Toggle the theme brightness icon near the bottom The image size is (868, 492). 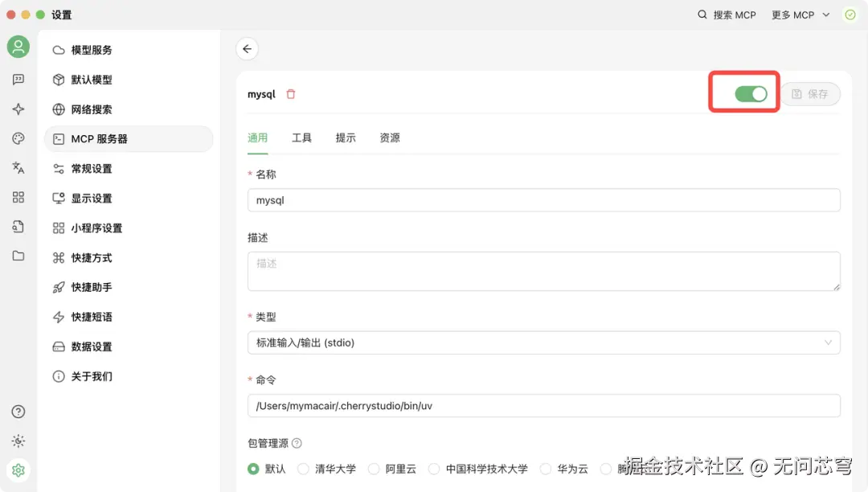(18, 441)
